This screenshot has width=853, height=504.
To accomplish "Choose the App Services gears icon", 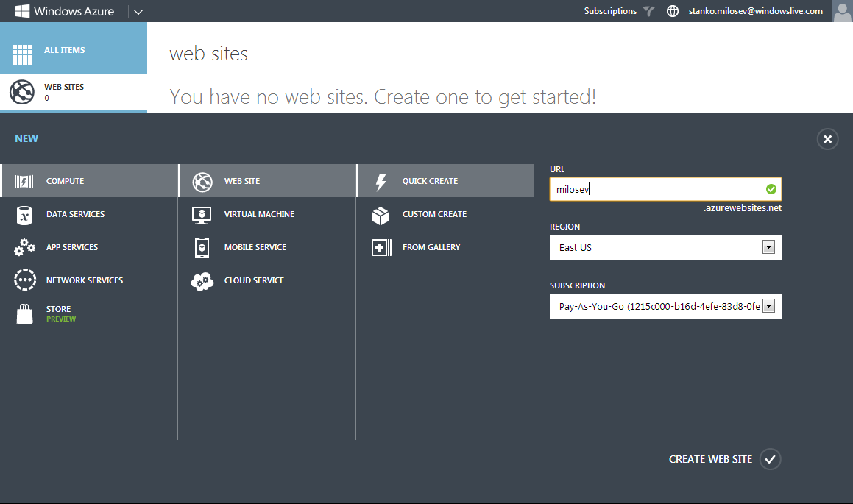I will pyautogui.click(x=24, y=247).
